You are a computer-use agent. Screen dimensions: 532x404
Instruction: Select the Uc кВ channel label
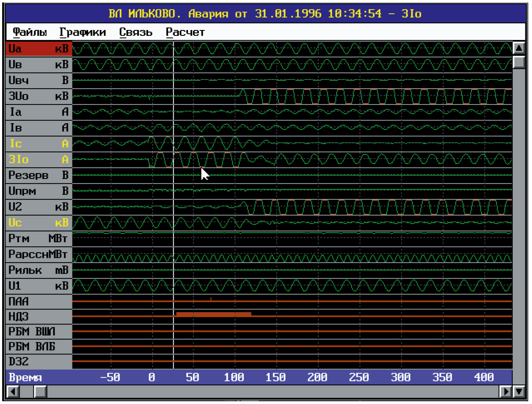click(39, 223)
